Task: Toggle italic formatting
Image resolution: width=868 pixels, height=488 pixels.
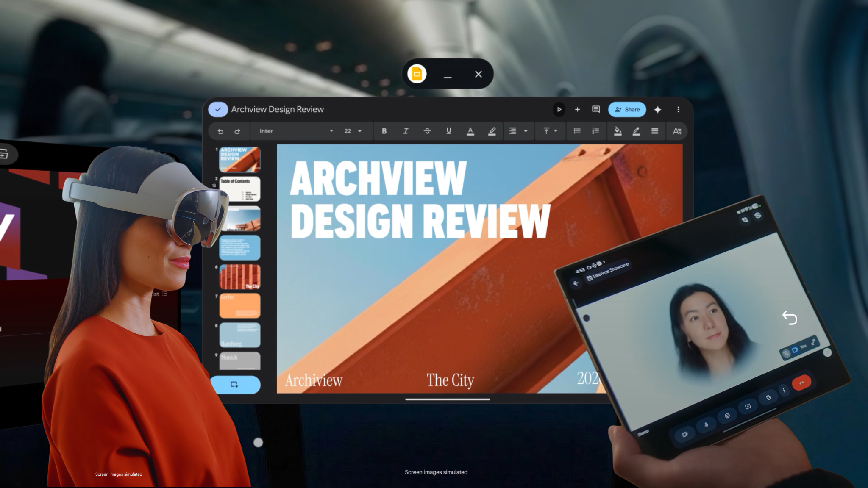Action: pos(406,131)
